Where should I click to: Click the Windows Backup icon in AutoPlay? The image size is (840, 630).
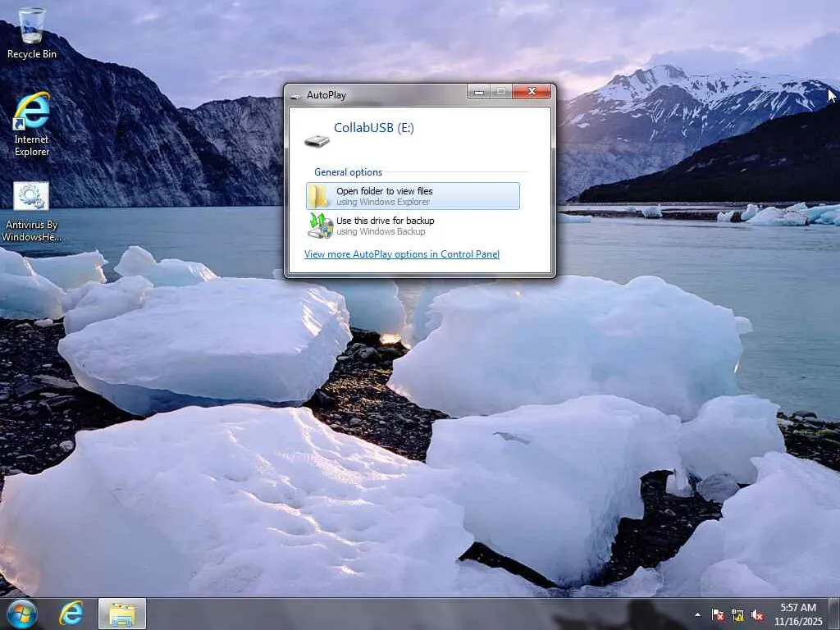point(321,226)
